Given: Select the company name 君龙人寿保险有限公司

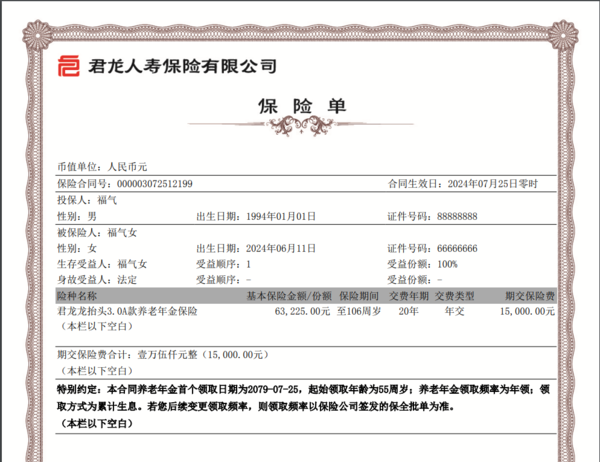Looking at the screenshot, I should pos(182,66).
